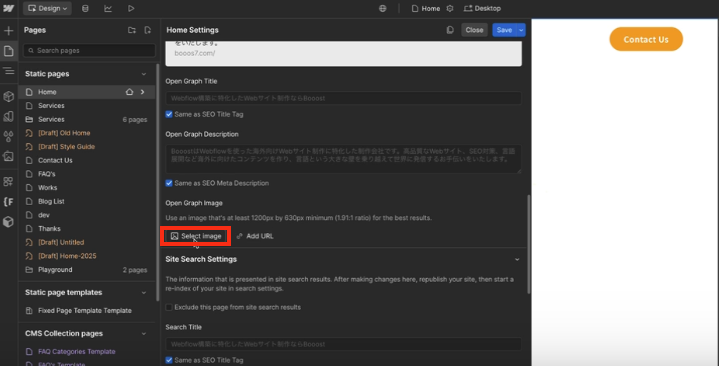The height and width of the screenshot is (366, 719).
Task: Click Select image for Open Graph
Action: (195, 236)
